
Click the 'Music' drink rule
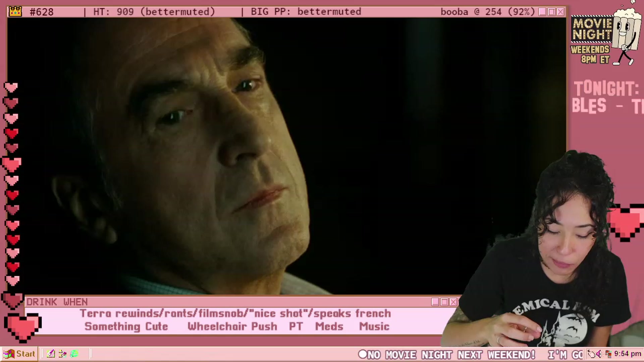pos(374,326)
